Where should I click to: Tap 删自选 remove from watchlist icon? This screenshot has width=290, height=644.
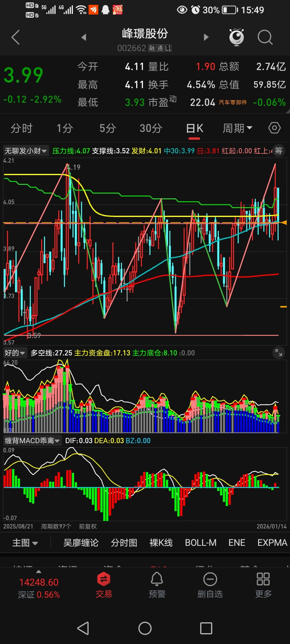[210, 585]
